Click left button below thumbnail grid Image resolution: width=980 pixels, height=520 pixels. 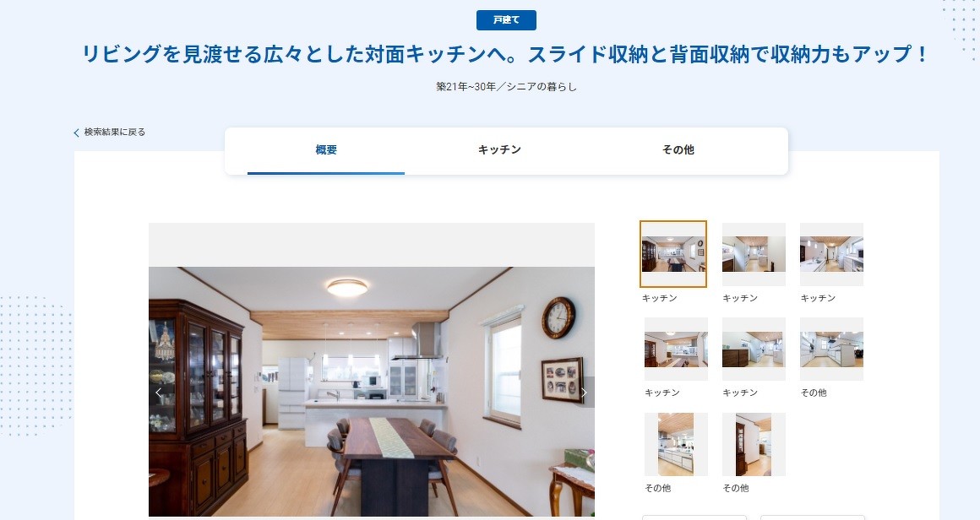click(694, 517)
